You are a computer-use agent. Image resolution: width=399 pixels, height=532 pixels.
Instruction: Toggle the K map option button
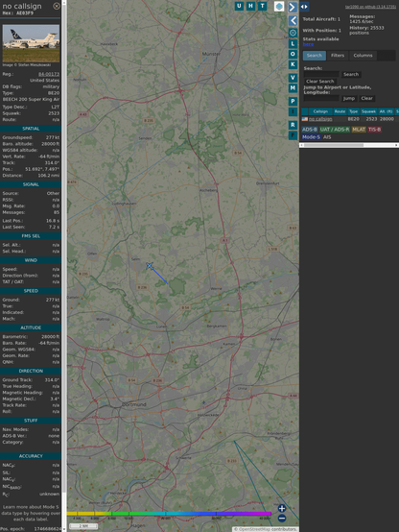click(x=293, y=64)
